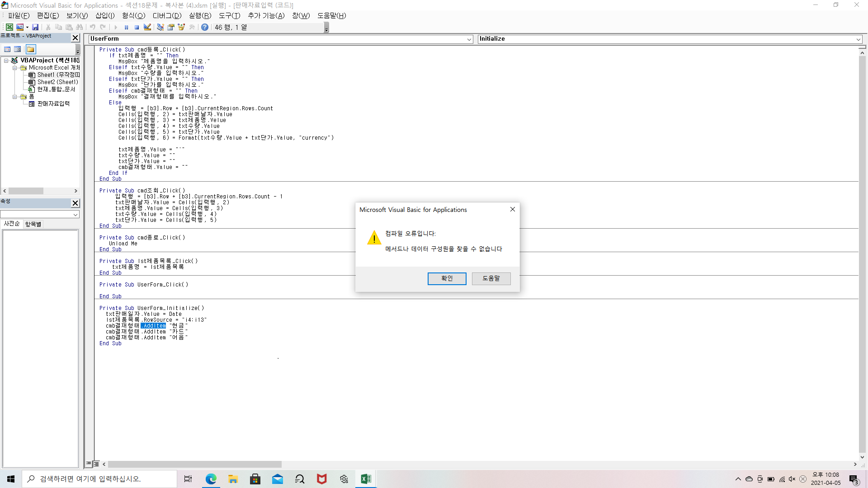This screenshot has height=488, width=868.
Task: Open Properties Window toolbar icon
Action: 170,27
